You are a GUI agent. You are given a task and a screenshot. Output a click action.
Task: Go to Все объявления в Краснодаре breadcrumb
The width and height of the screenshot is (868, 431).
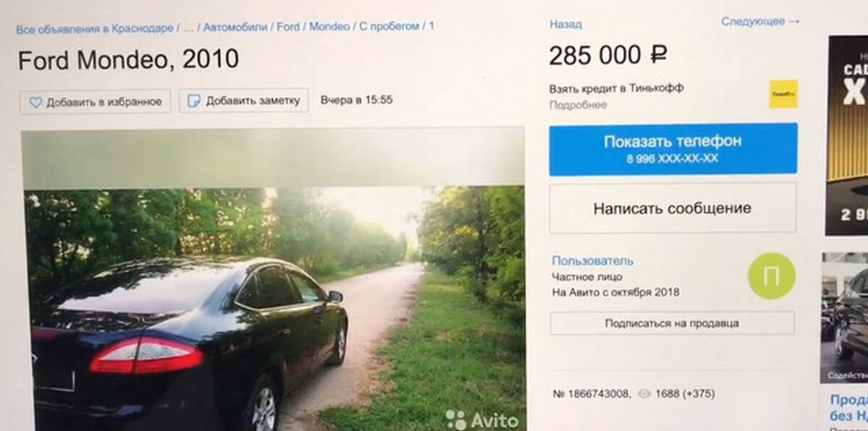95,28
